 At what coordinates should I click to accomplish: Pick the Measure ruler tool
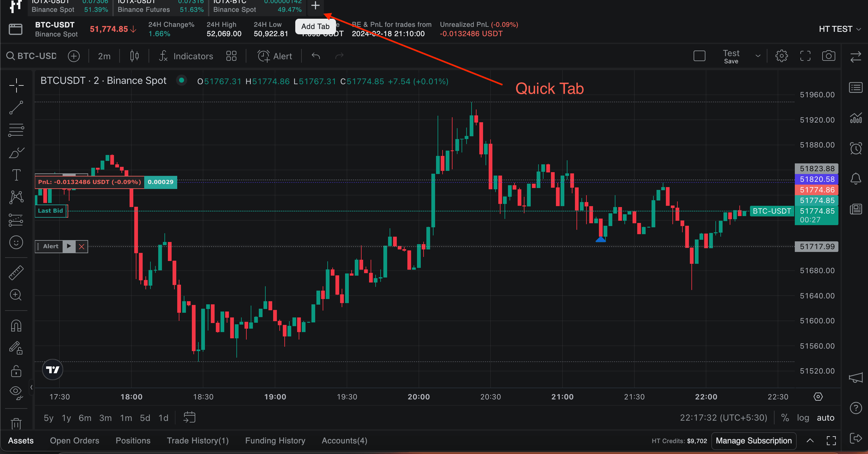(16, 273)
